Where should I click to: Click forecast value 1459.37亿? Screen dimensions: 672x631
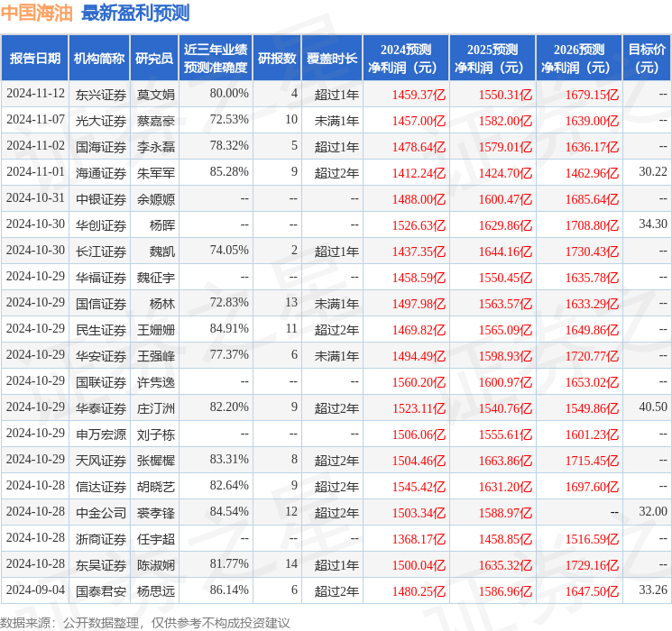[x=419, y=95]
